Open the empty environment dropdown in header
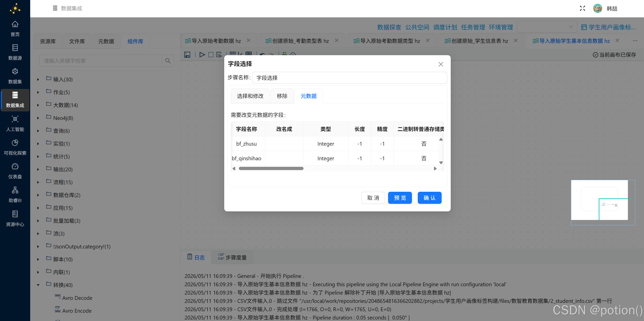The width and height of the screenshot is (644, 321). (x=547, y=27)
